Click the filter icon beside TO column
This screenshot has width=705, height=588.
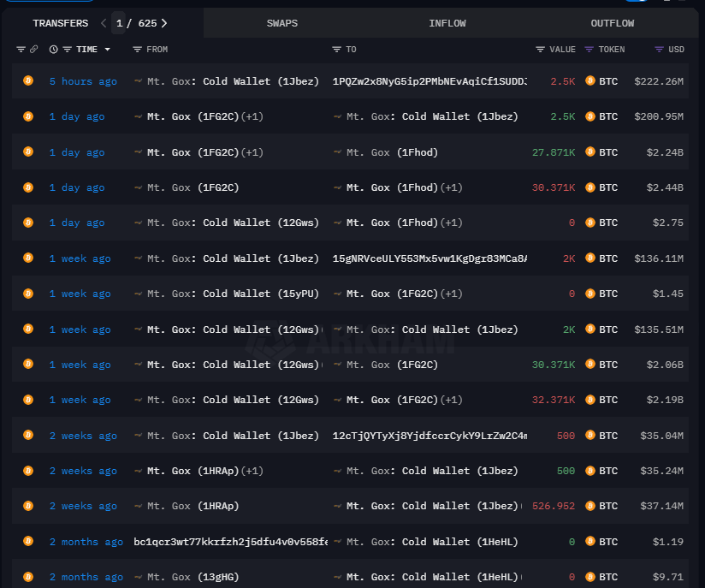(x=337, y=50)
